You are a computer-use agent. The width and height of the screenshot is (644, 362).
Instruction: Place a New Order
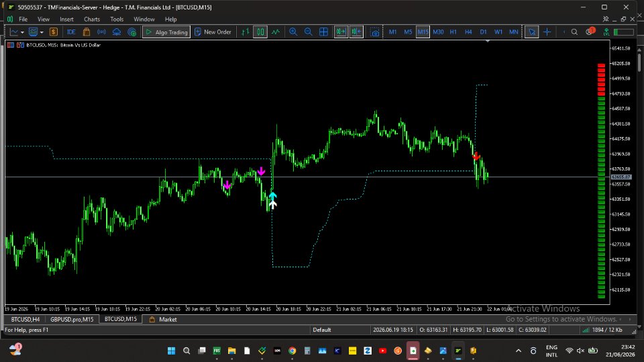coord(213,32)
